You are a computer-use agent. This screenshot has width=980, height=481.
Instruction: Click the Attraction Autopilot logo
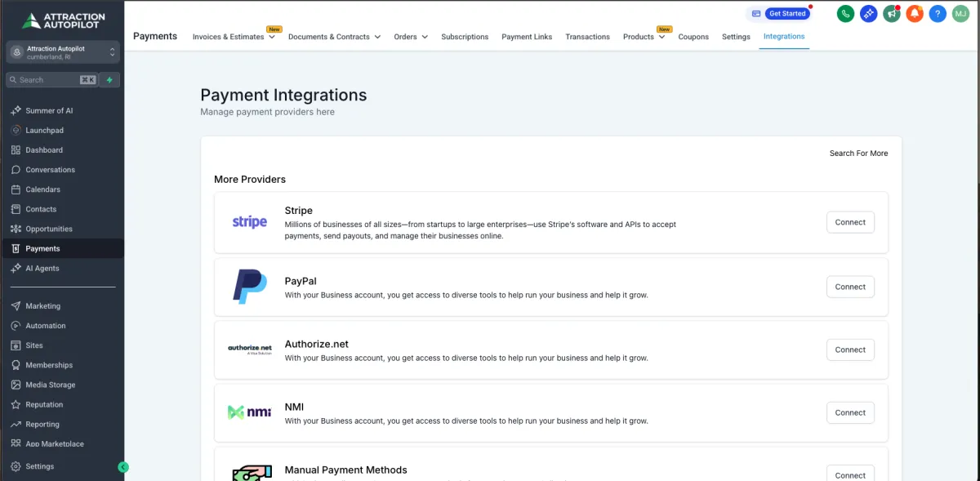click(63, 20)
